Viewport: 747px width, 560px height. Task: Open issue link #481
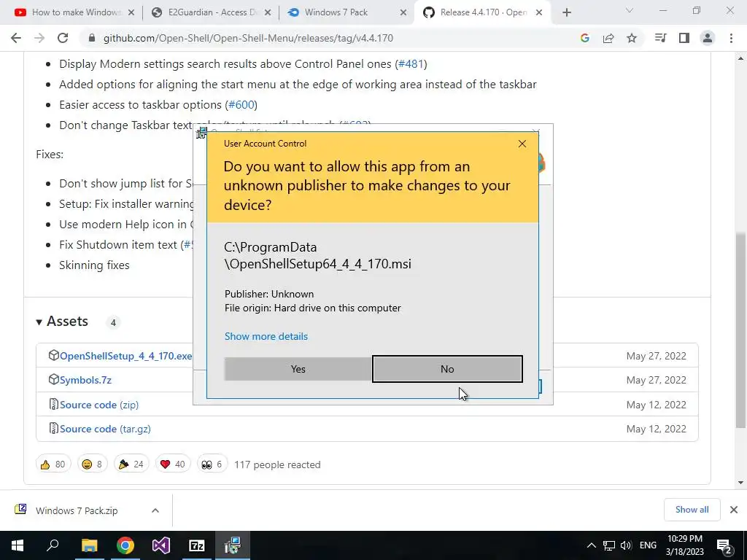click(411, 64)
